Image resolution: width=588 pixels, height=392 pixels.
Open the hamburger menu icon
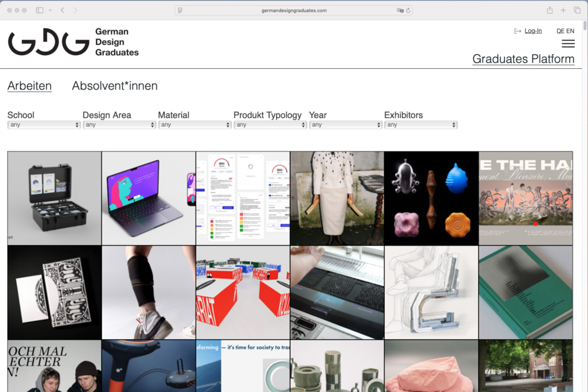568,44
